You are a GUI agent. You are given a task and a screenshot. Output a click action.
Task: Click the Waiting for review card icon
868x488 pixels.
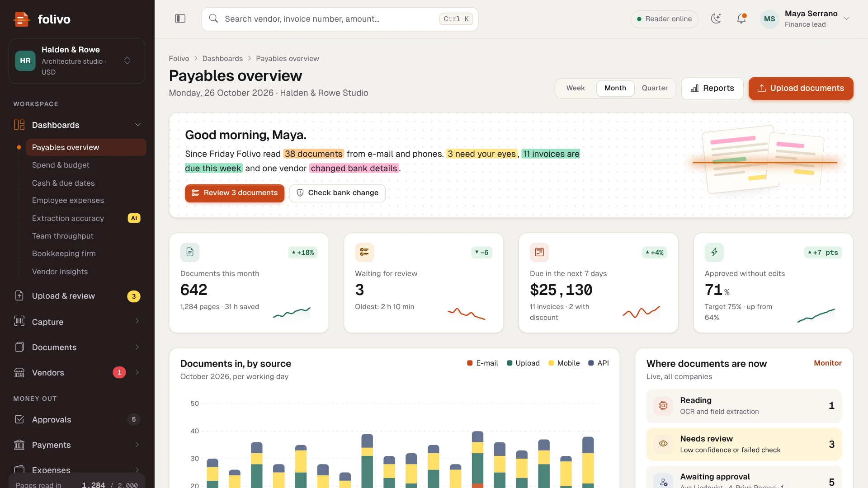click(x=364, y=252)
